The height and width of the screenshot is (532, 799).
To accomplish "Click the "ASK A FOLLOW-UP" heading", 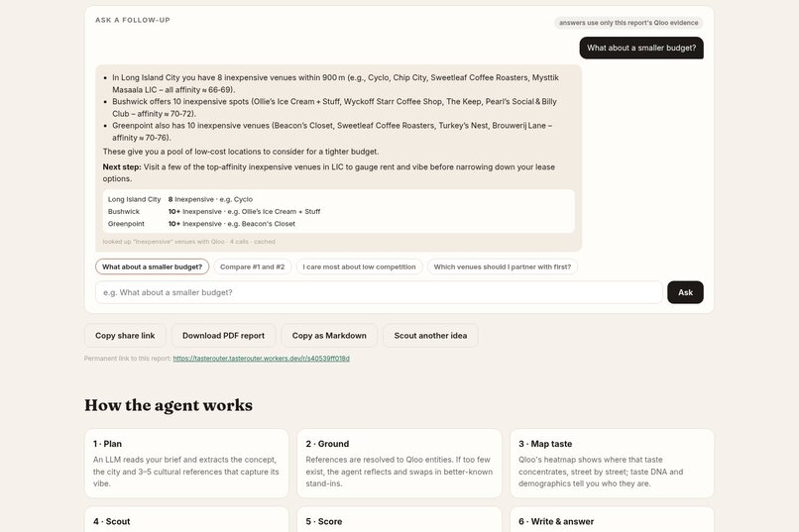I will pyautogui.click(x=133, y=20).
